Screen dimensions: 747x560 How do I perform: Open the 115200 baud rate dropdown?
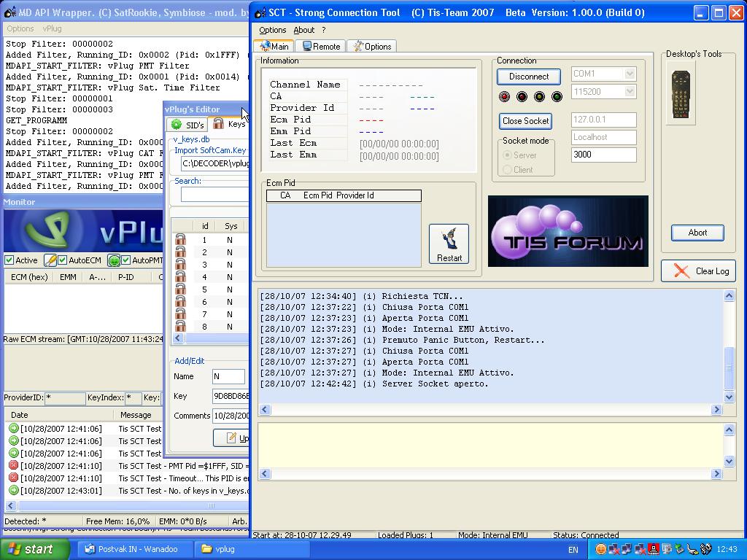630,91
